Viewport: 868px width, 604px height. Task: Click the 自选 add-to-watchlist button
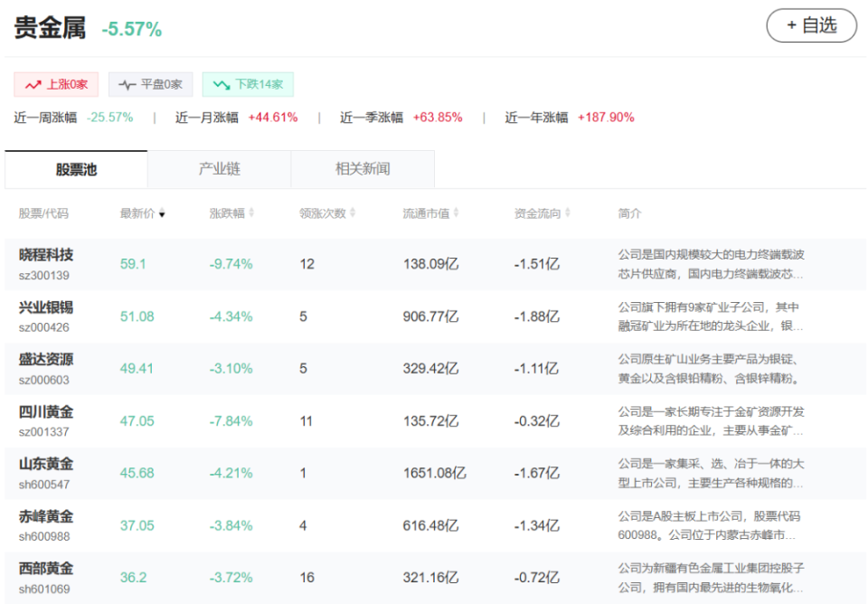click(x=811, y=25)
